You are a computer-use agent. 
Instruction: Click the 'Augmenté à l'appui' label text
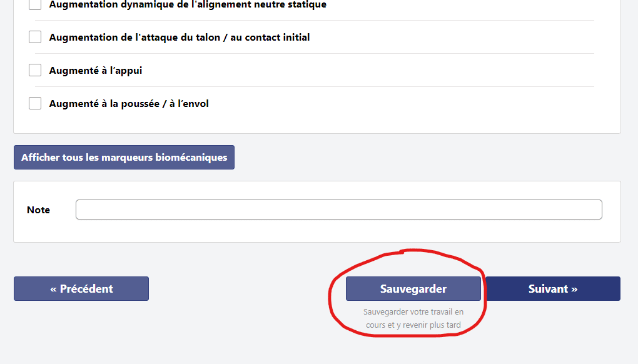96,70
